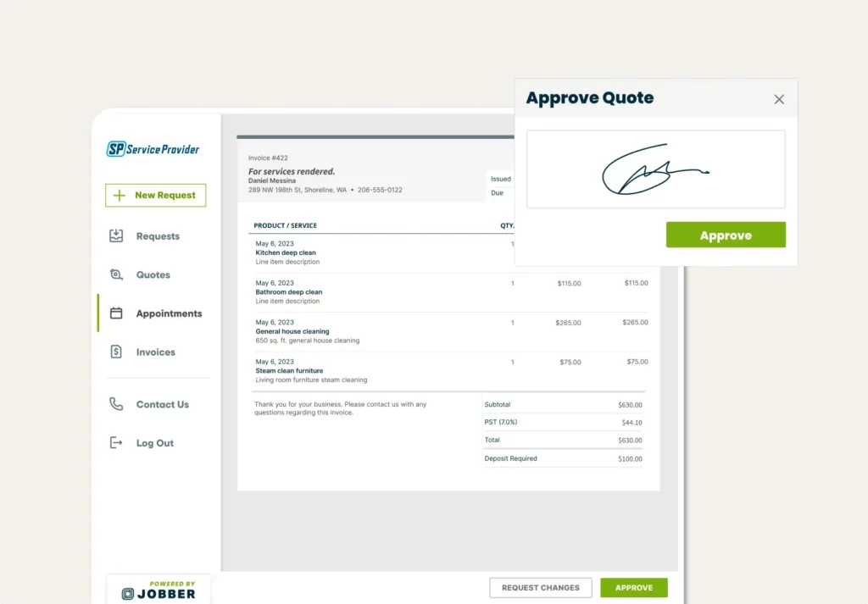This screenshot has height=604, width=868.
Task: Click the bottom APPROVE button
Action: (x=634, y=587)
